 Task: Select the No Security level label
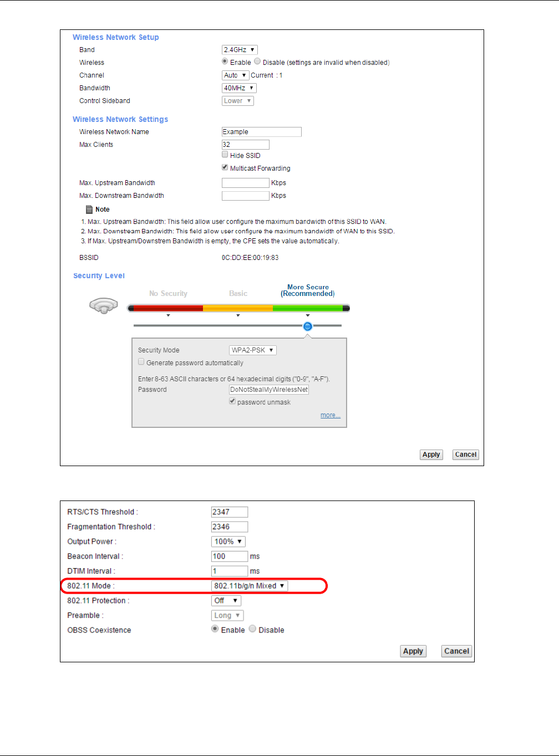click(x=168, y=294)
